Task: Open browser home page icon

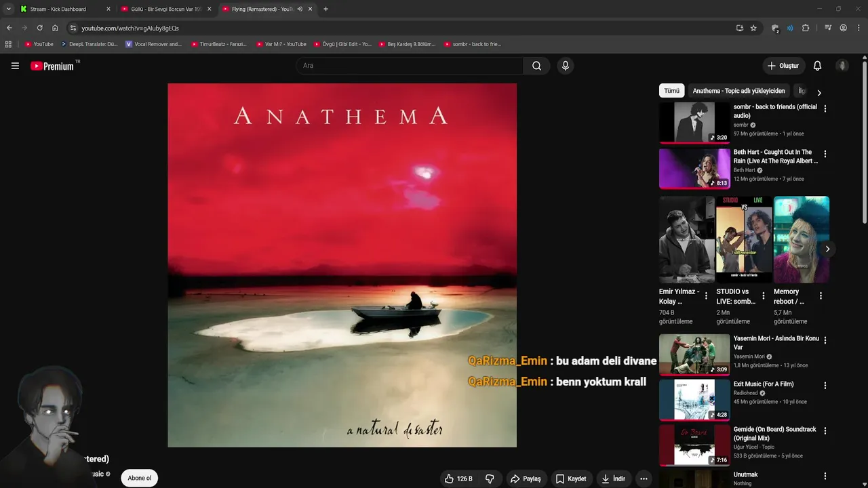Action: [55, 28]
